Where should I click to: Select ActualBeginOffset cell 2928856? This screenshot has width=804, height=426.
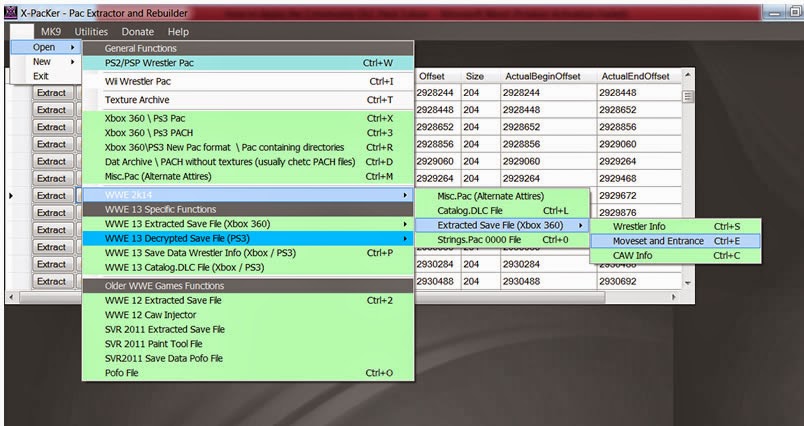point(548,144)
